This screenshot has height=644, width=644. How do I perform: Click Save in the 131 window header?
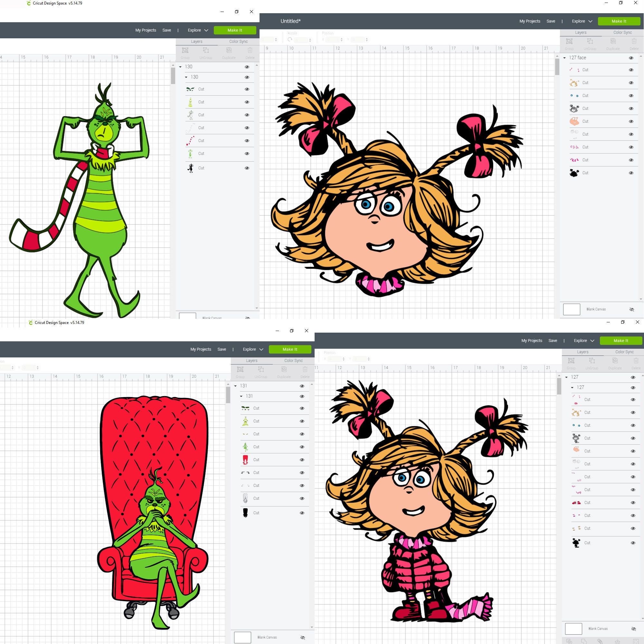pyautogui.click(x=222, y=349)
